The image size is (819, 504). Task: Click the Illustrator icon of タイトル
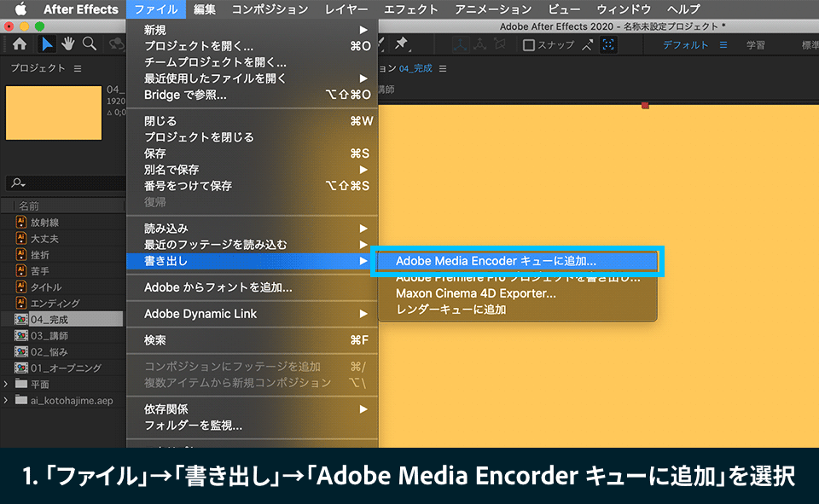(x=20, y=287)
